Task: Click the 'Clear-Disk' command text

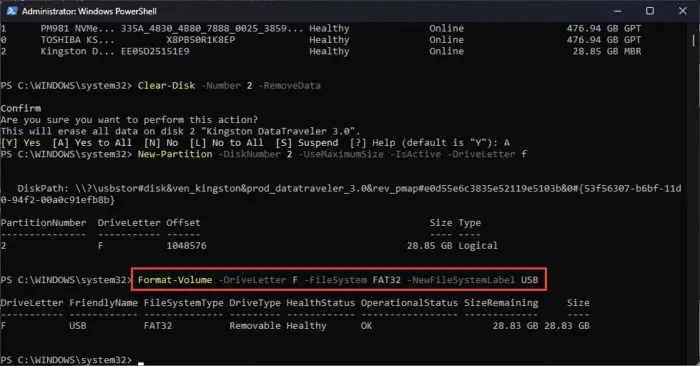Action: pos(166,86)
